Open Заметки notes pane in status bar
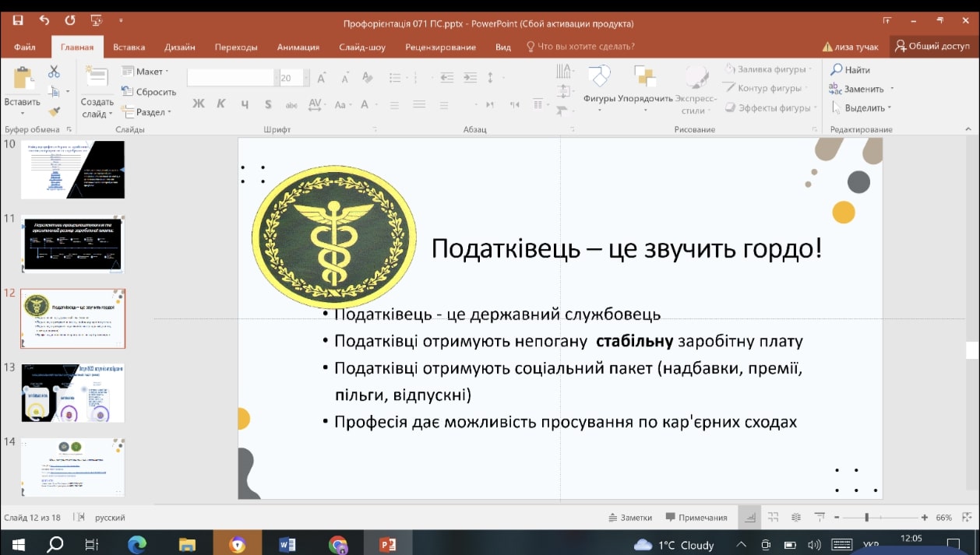 (629, 518)
